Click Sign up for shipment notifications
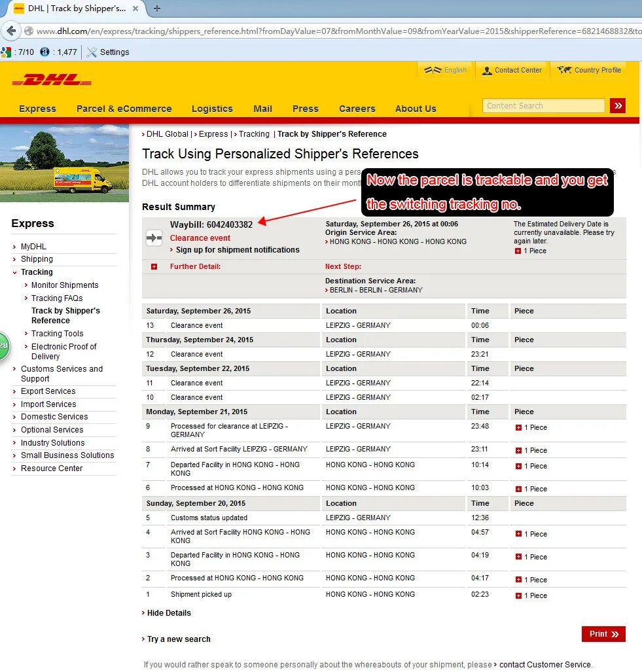Image resolution: width=642 pixels, height=672 pixels. click(x=238, y=250)
